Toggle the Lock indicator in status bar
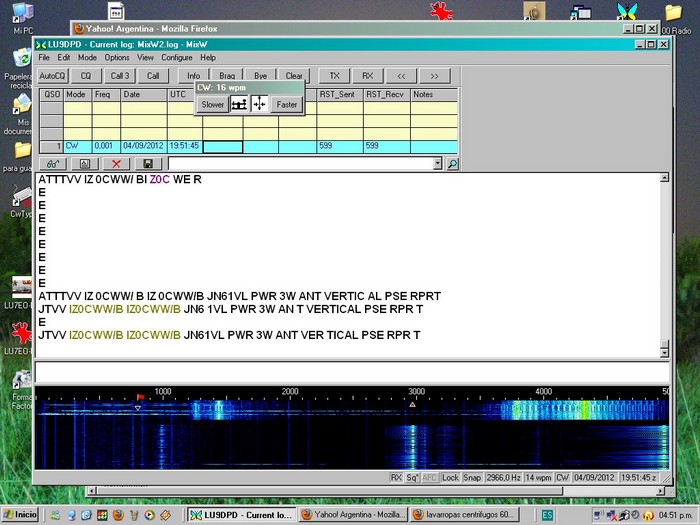The width and height of the screenshot is (700, 525). tap(450, 477)
